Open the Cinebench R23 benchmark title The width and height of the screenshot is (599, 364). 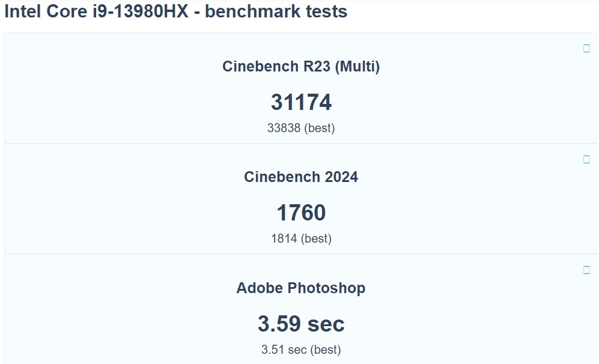click(276, 67)
